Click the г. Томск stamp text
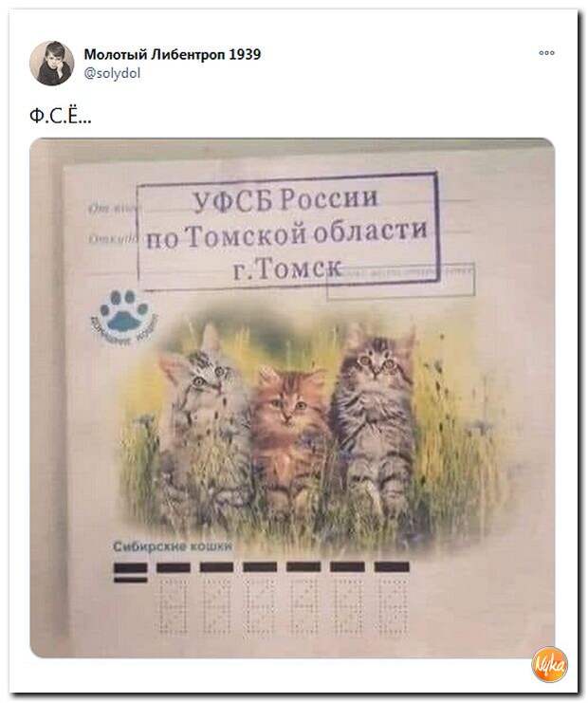The height and width of the screenshot is (703, 588). click(286, 268)
